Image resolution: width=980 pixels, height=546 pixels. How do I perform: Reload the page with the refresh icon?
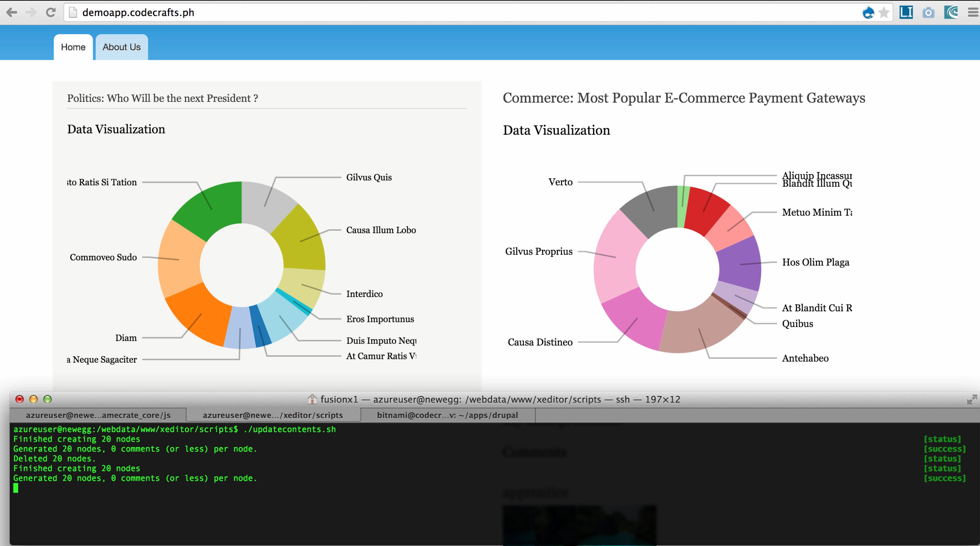click(51, 13)
